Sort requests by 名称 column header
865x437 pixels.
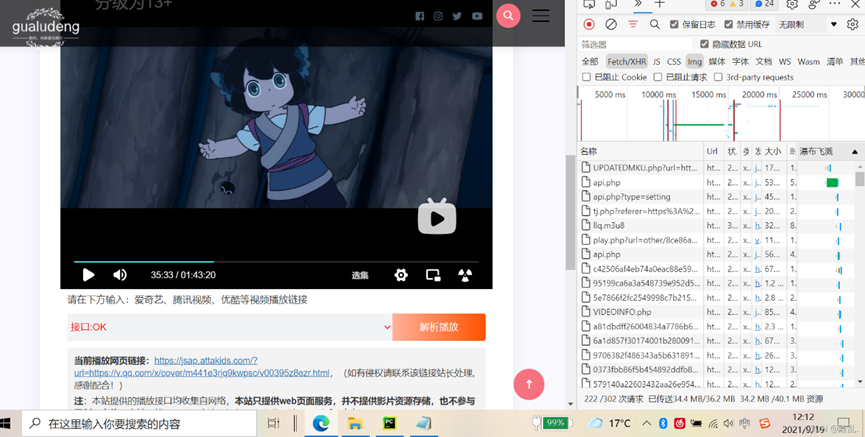[640, 151]
